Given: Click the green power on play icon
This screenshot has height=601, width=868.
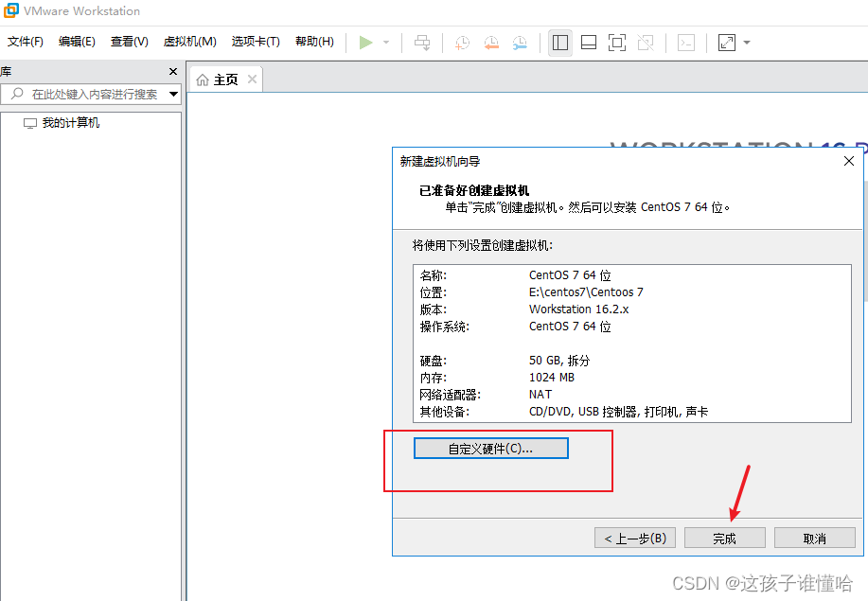Looking at the screenshot, I should pyautogui.click(x=365, y=43).
